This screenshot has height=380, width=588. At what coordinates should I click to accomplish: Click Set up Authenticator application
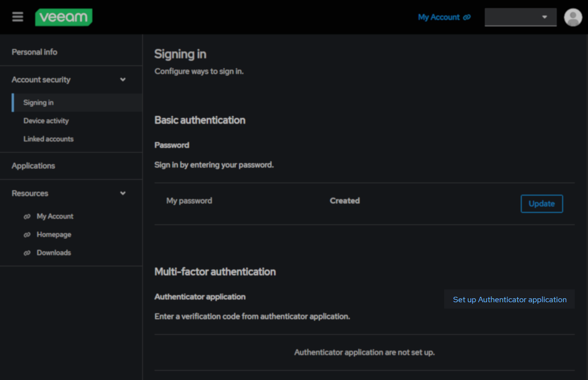[x=509, y=299]
